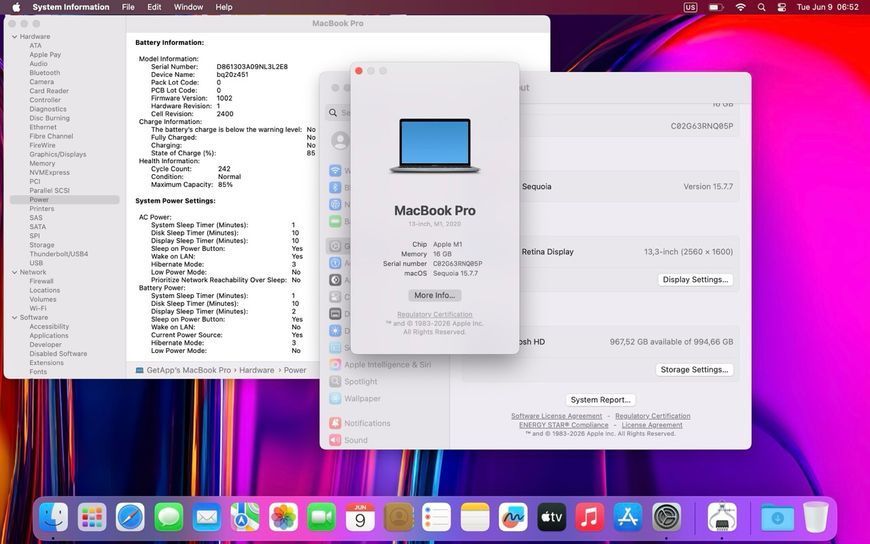Screen dimensions: 870x544
Task: Click Storage Settings... button
Action: tap(694, 370)
